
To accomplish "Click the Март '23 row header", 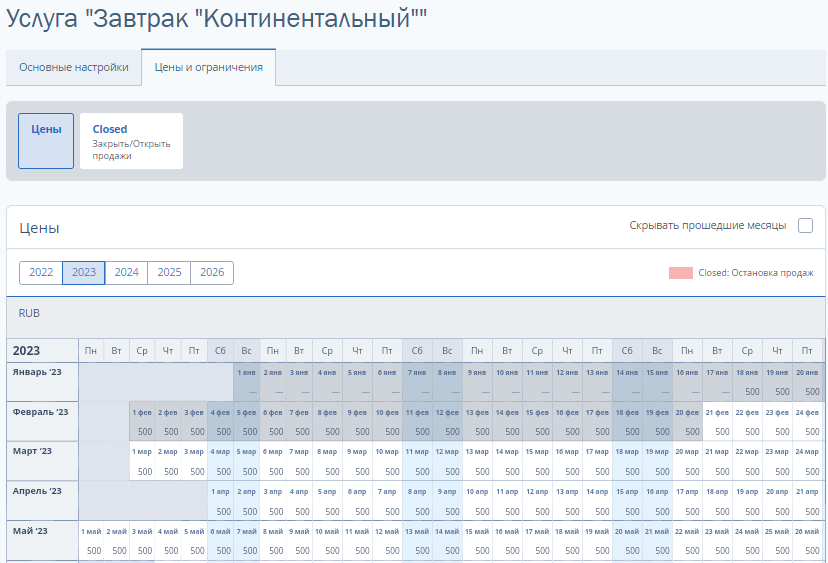I will tap(43, 461).
